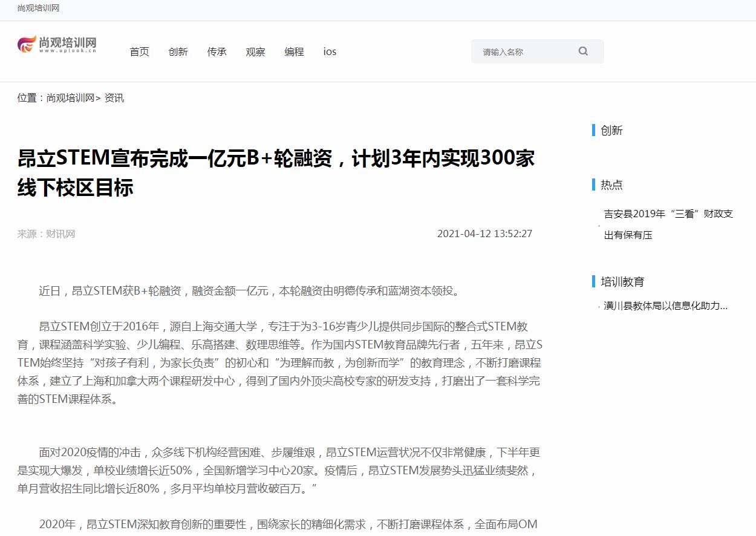Click the timestamp 2021-04-12 13:52:27
The width and height of the screenshot is (756, 536).
(x=484, y=234)
